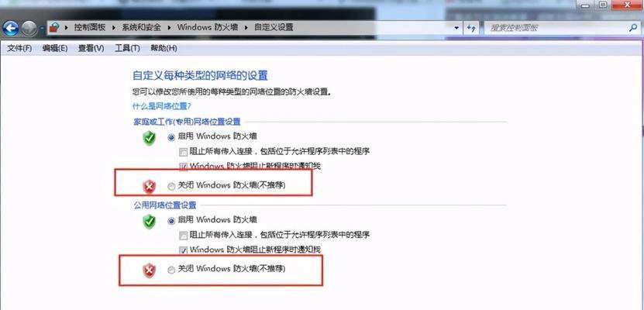644x310 pixels.
Task: Expand arrow after Windows 防火墙 in breadcrumb
Action: pos(246,28)
